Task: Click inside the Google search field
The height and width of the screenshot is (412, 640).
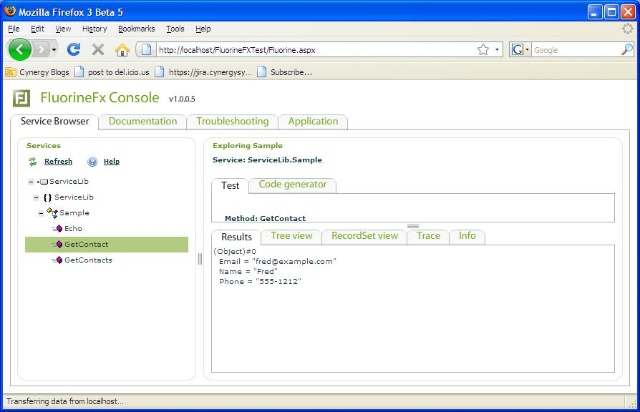Action: pos(576,50)
